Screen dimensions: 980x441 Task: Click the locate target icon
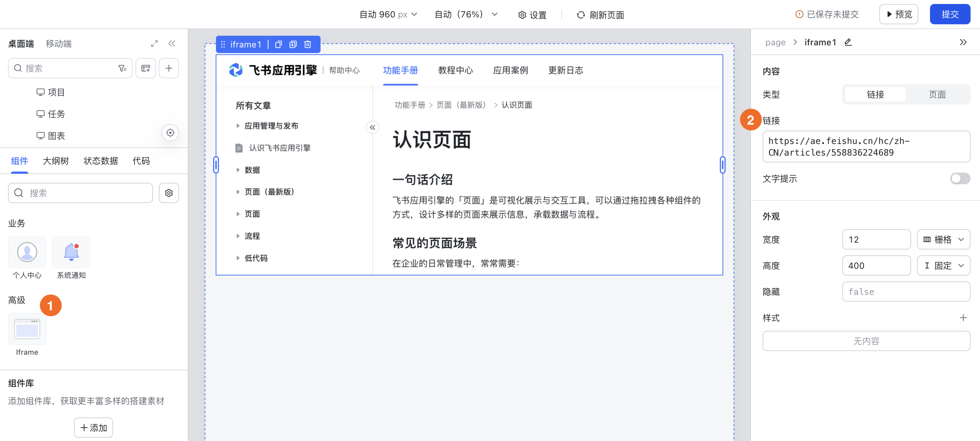click(x=170, y=132)
